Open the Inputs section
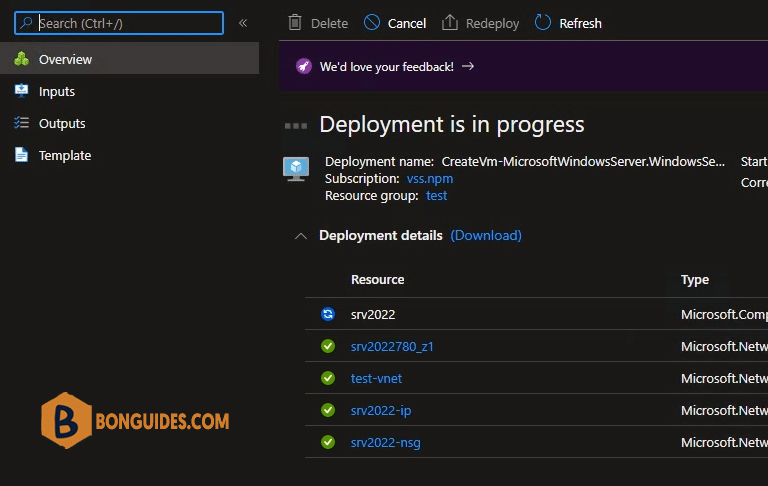768x486 pixels. [x=56, y=91]
